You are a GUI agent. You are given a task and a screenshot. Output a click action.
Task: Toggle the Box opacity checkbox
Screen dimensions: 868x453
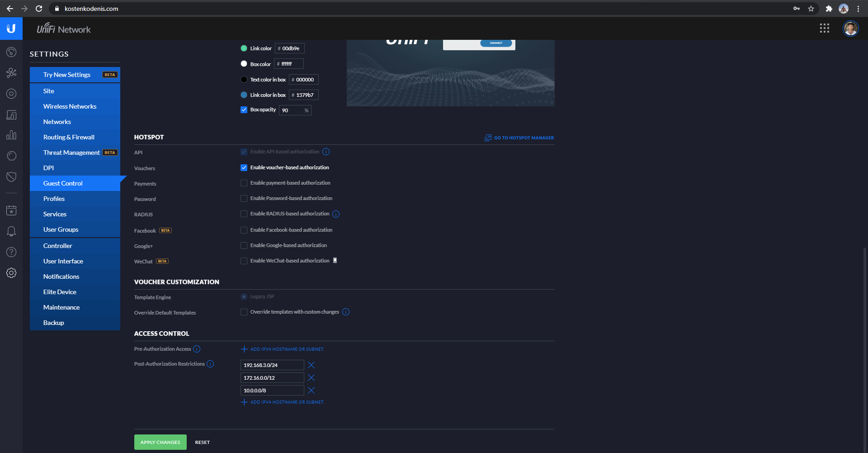click(244, 110)
